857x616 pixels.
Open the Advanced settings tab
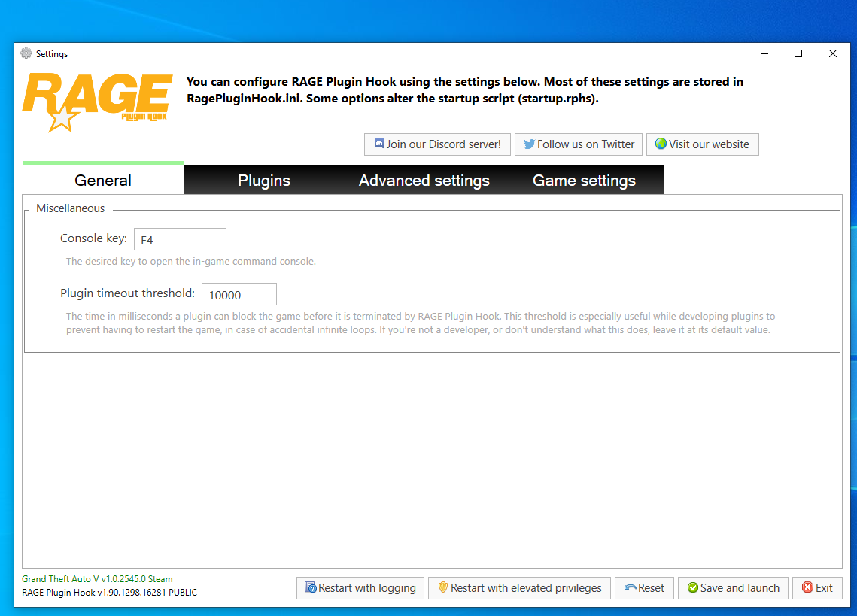click(424, 180)
